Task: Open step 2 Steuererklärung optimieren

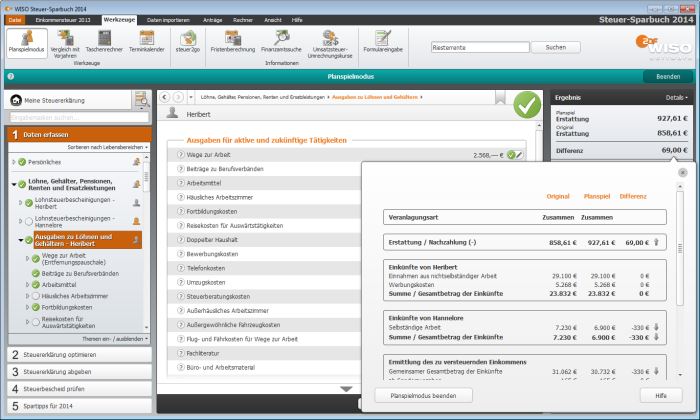Action: click(79, 355)
